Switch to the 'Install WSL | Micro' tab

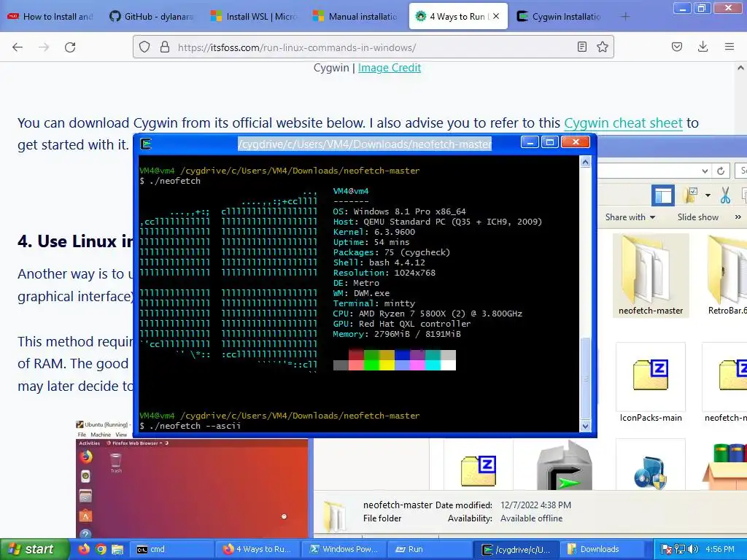tap(254, 17)
